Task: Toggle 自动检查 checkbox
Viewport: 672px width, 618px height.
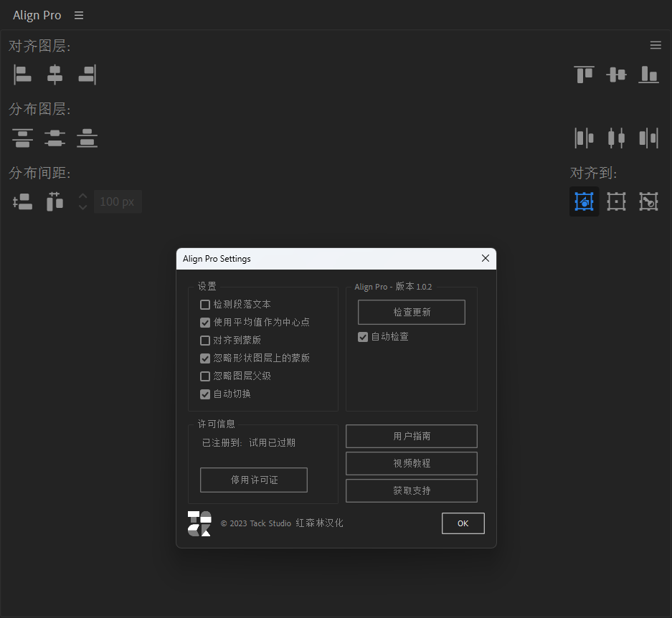Action: coord(363,337)
